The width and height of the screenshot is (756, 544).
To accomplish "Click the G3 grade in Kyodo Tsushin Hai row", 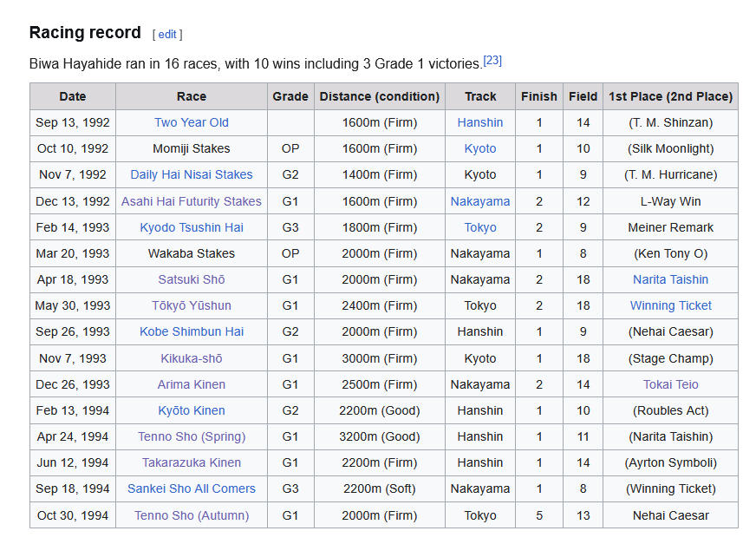I will click(290, 227).
